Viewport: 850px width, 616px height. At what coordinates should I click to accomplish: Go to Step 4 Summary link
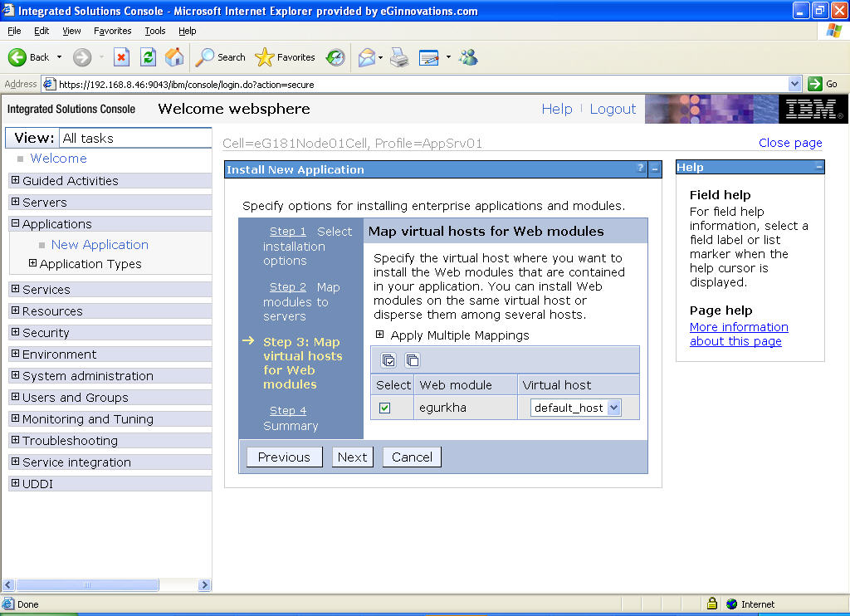coord(288,411)
